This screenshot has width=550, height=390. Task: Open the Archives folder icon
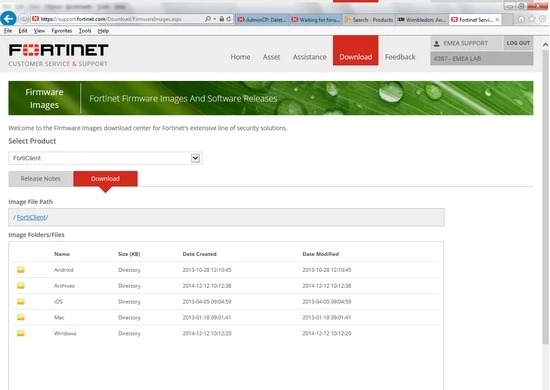click(x=21, y=285)
